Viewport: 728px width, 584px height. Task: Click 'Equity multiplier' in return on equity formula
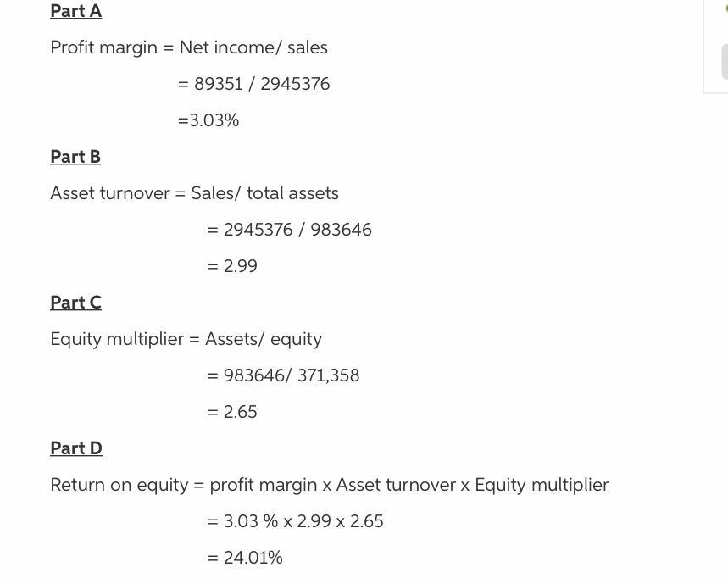click(x=542, y=485)
